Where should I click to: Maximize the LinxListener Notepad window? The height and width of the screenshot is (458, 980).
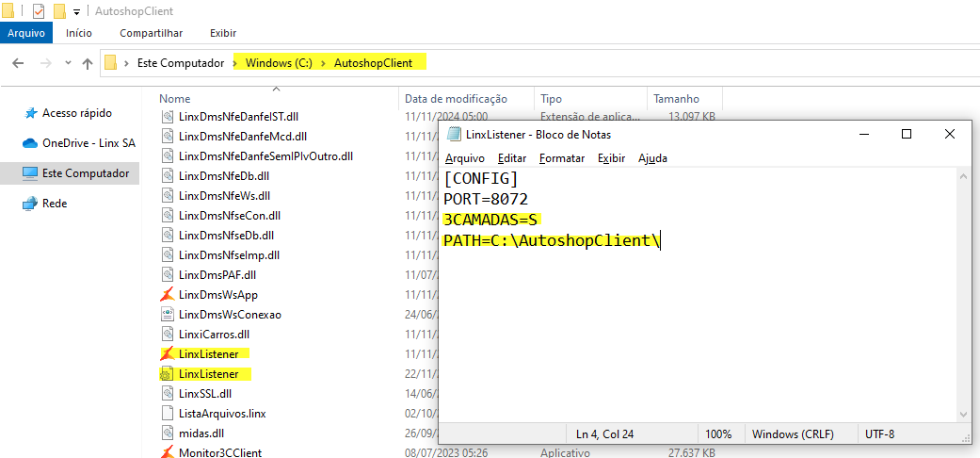point(907,135)
